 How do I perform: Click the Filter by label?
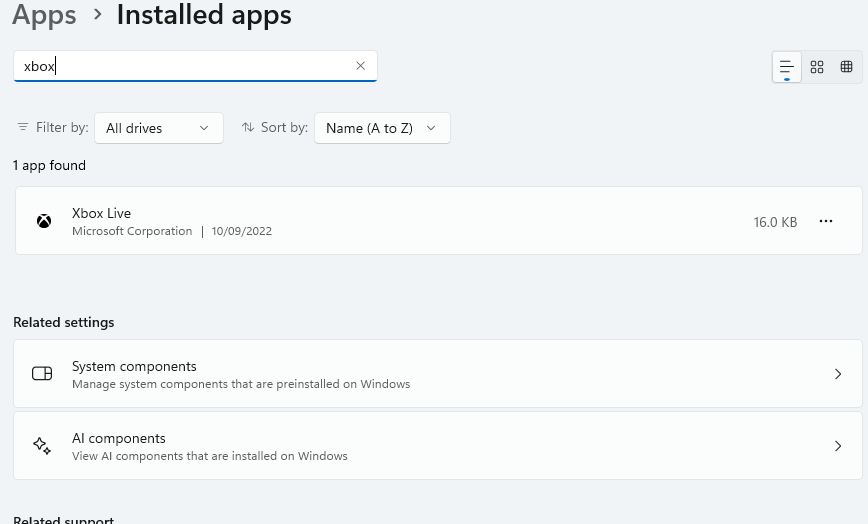(x=62, y=128)
